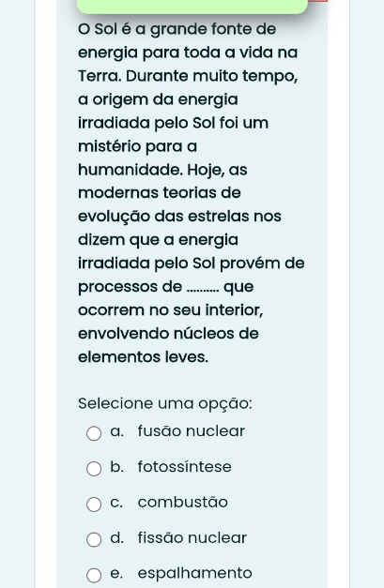Click the 'fissão nuclear' answer text
Screen dimensions: 384x588
192,537
